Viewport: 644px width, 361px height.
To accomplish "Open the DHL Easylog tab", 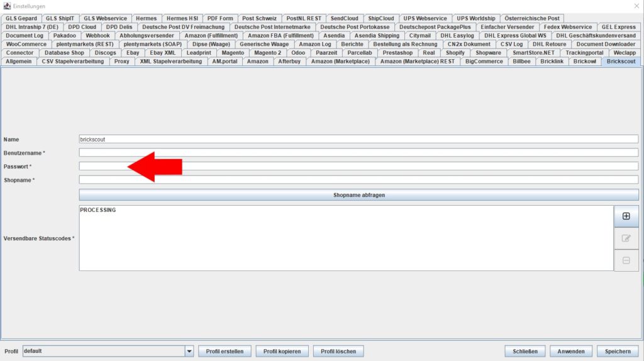I will [x=457, y=35].
